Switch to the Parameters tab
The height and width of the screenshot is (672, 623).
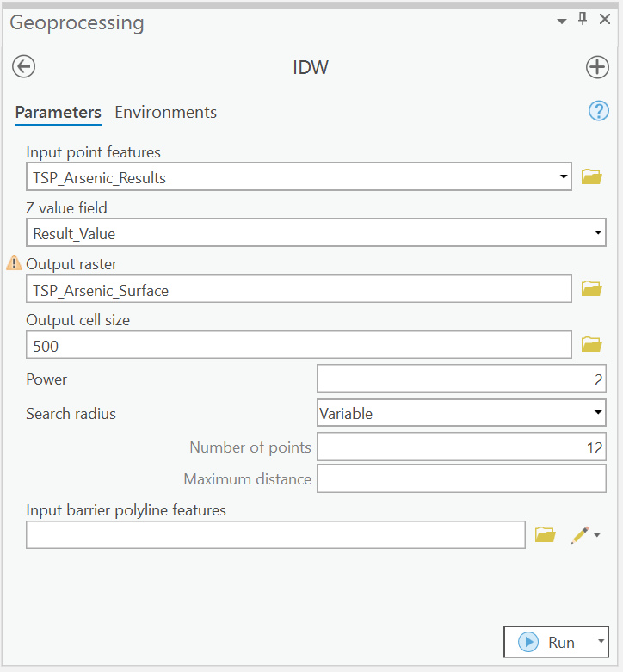tap(59, 112)
